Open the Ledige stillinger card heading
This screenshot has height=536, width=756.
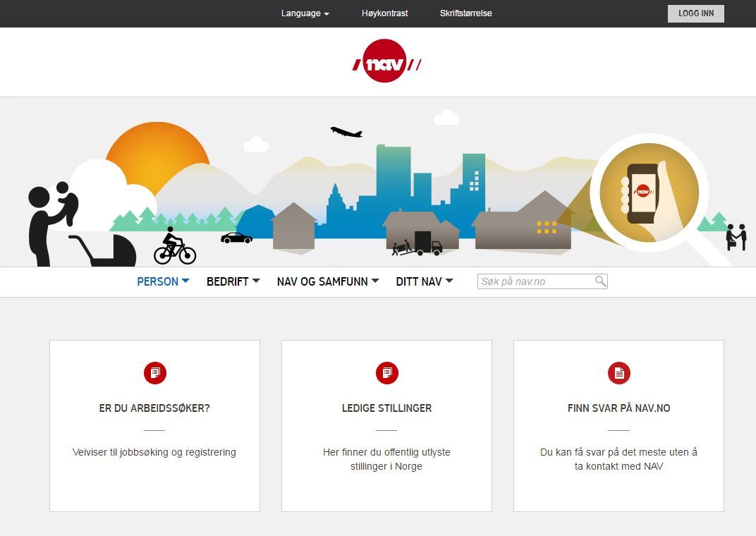386,408
